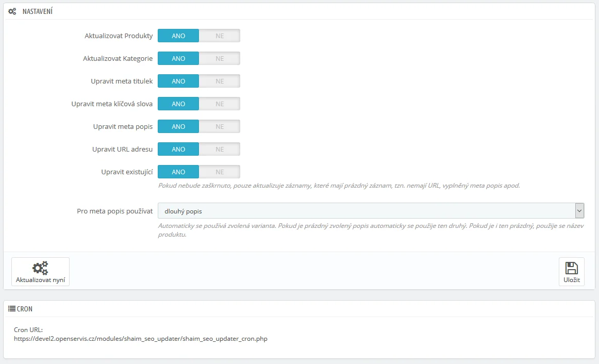Disable Upravit meta titulek with NE
Viewport: 599px width, 364px height.
point(220,81)
